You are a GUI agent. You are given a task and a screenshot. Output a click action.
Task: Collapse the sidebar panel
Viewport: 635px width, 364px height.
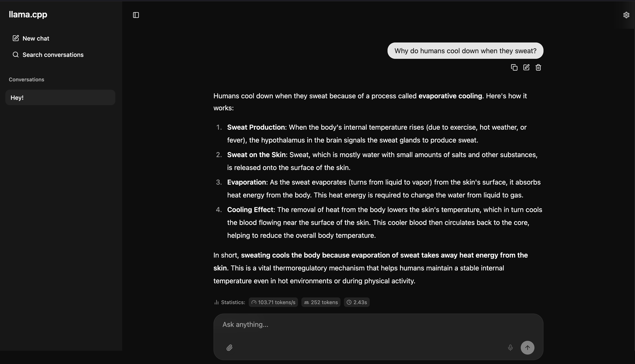pyautogui.click(x=136, y=15)
